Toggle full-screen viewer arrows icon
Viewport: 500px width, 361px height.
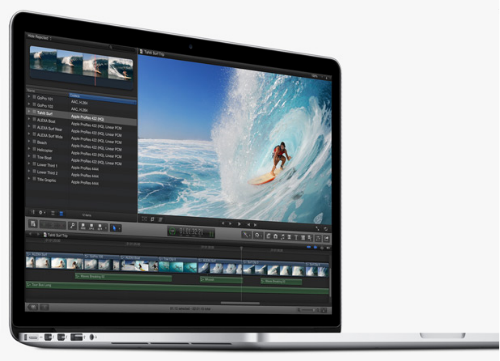[317, 228]
